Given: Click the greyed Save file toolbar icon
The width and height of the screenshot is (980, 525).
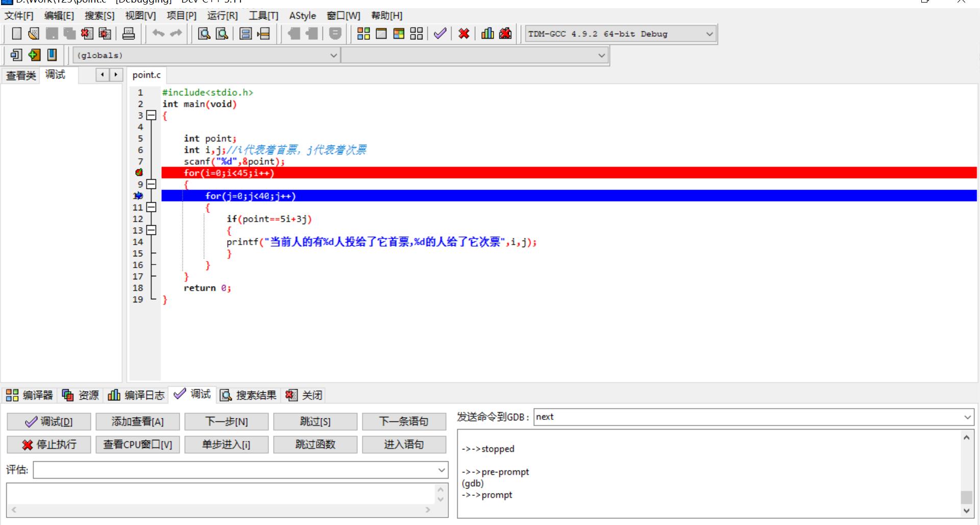Looking at the screenshot, I should coord(52,34).
